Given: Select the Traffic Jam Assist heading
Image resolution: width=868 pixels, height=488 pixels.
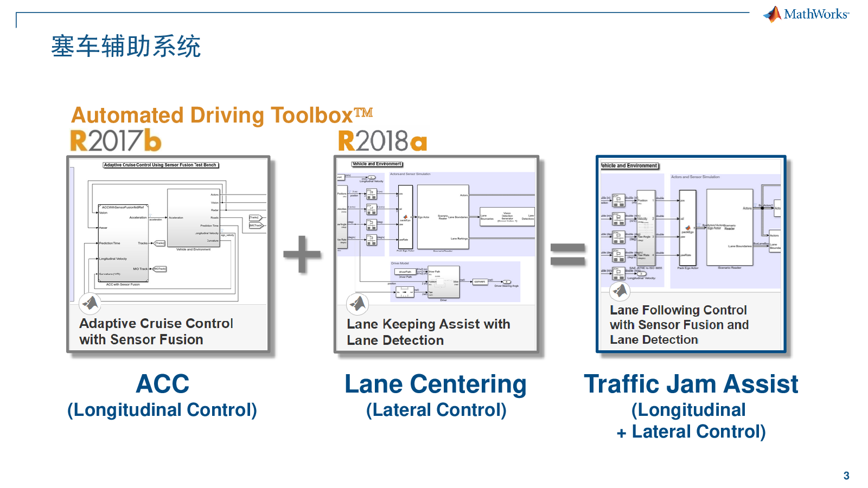Looking at the screenshot, I should click(x=691, y=384).
